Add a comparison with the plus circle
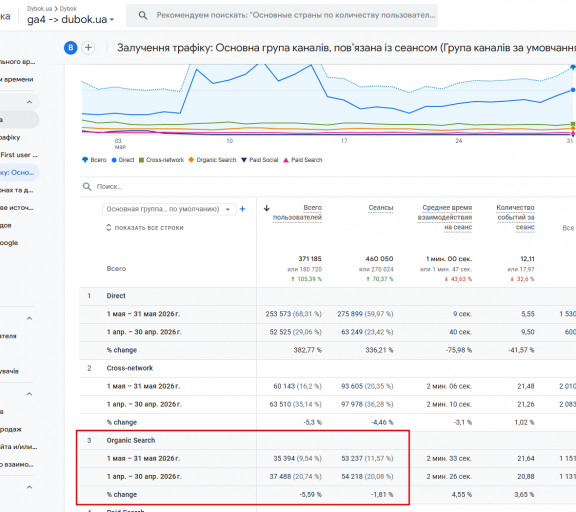576x512 pixels. point(88,48)
